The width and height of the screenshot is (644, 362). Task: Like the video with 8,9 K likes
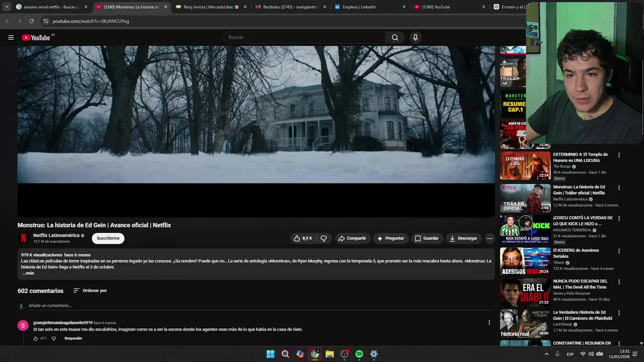click(x=303, y=238)
